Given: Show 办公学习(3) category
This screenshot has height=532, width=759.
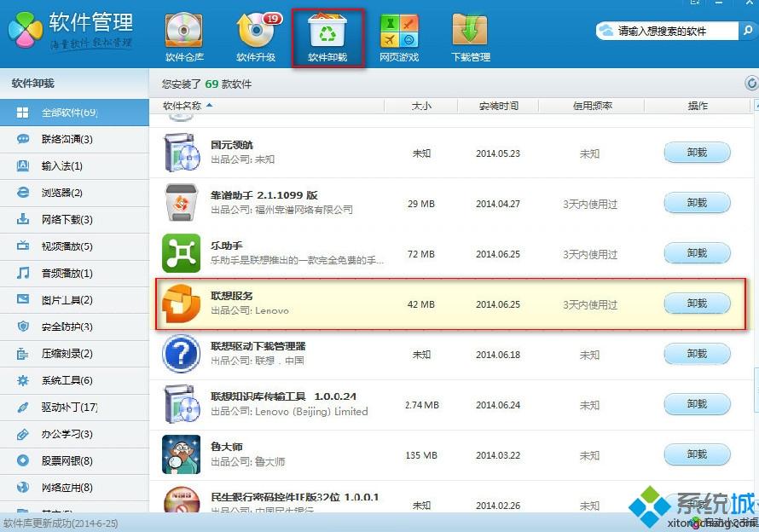Looking at the screenshot, I should (74, 434).
